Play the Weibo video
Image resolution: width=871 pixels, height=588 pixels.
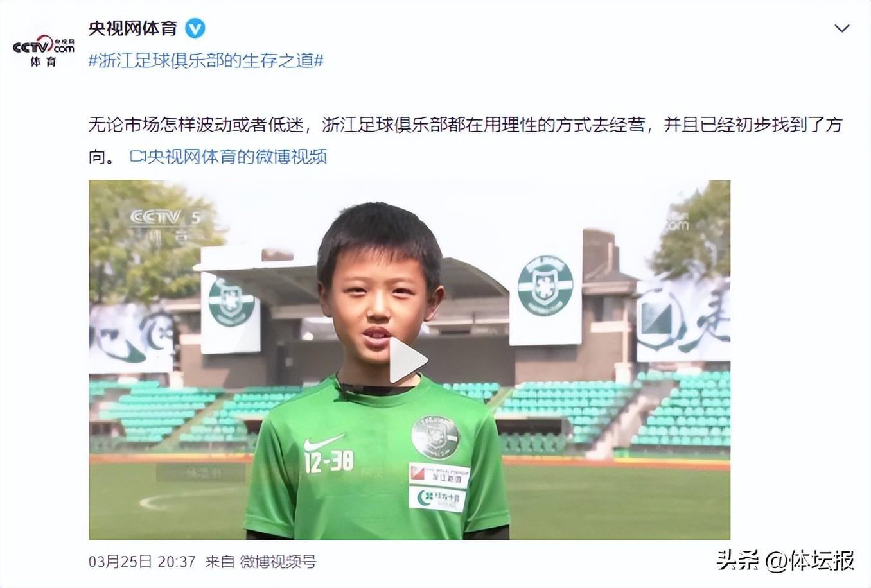point(408,360)
